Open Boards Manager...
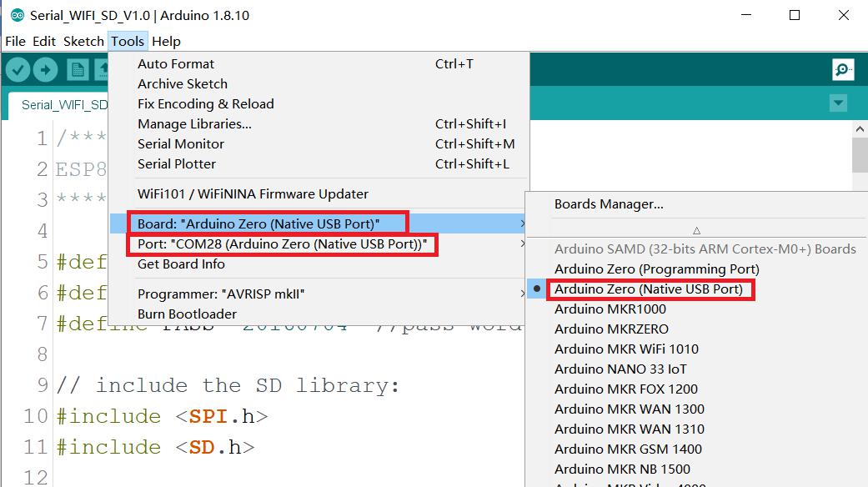This screenshot has width=868, height=487. pos(697,204)
